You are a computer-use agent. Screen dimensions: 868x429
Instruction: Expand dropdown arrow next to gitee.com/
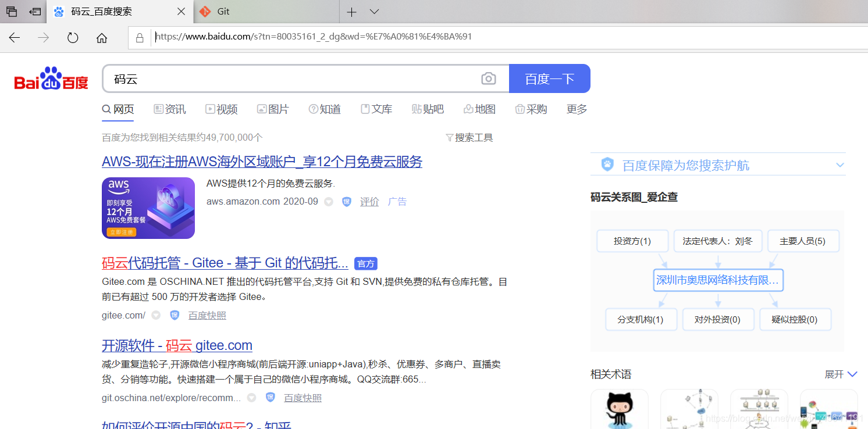(x=156, y=316)
